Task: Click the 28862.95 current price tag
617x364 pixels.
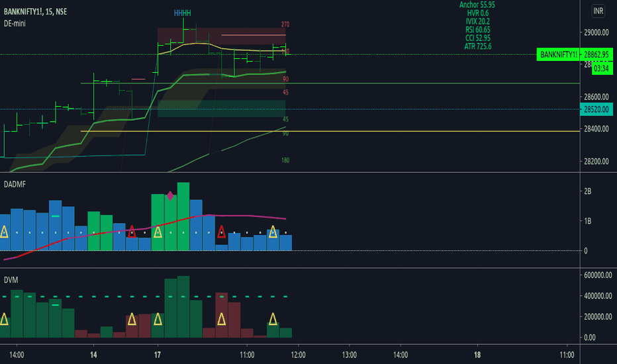Action: pyautogui.click(x=596, y=55)
